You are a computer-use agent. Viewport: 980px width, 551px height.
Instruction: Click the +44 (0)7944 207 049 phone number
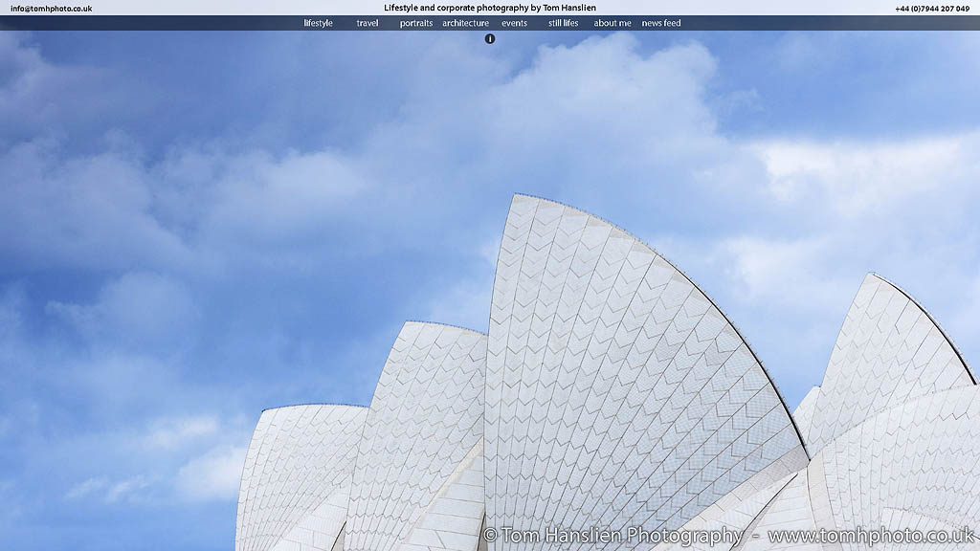[x=932, y=9]
